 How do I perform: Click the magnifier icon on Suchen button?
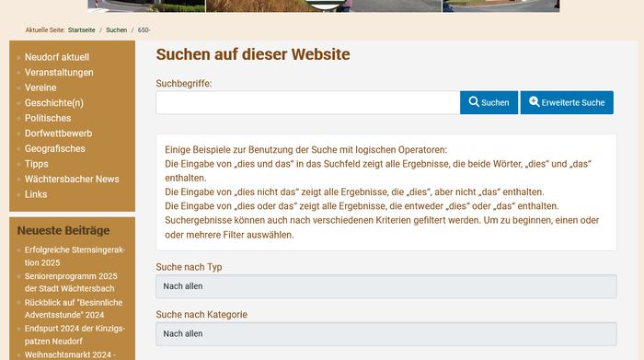coord(474,101)
